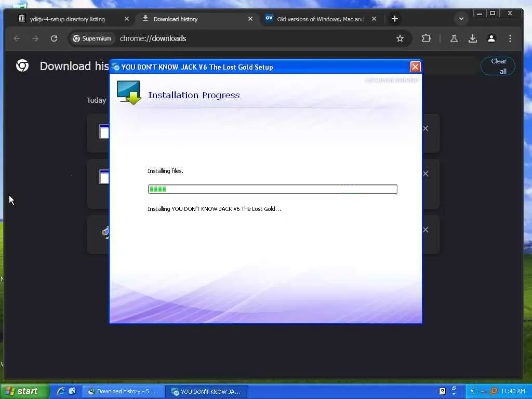Open the profile avatar menu
The height and width of the screenshot is (399, 532).
(491, 38)
